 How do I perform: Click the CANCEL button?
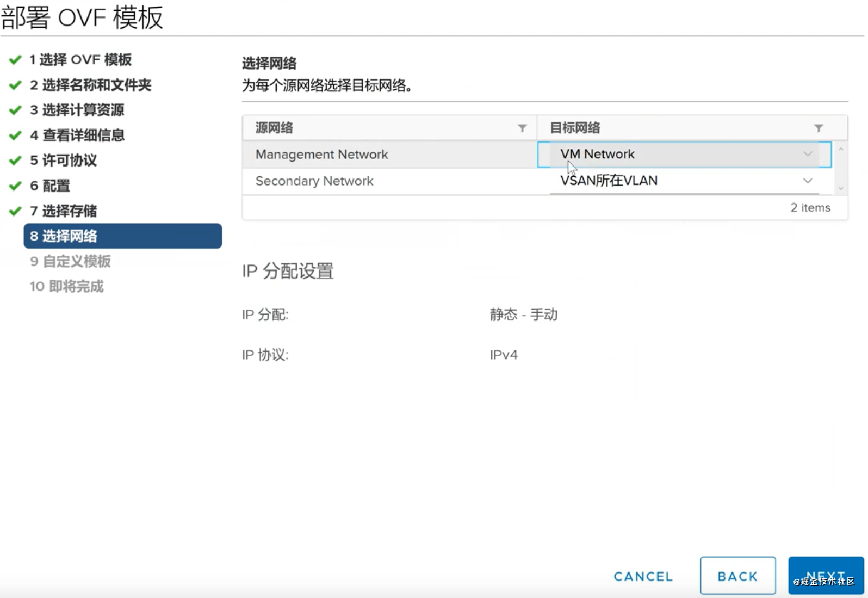pyautogui.click(x=643, y=576)
